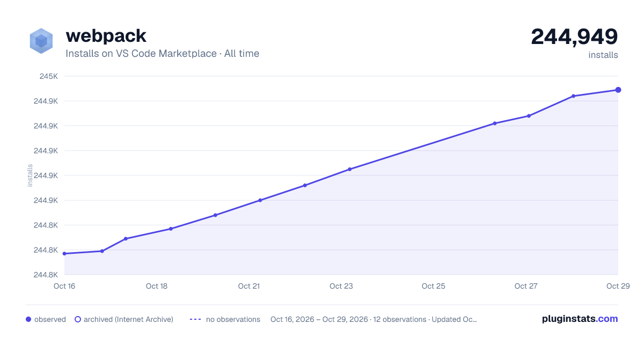The height and width of the screenshot is (338, 644).
Task: Click the 245K y-axis label
Action: coord(49,76)
